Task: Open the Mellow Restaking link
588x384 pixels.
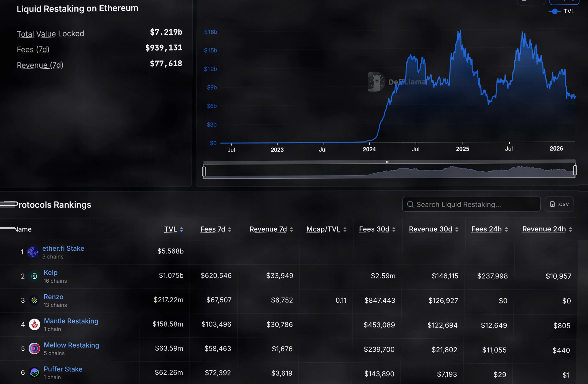Action: tap(72, 345)
